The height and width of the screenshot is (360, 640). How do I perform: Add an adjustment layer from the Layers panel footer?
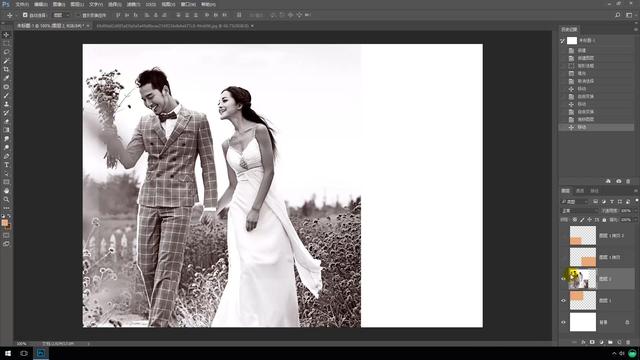point(601,342)
